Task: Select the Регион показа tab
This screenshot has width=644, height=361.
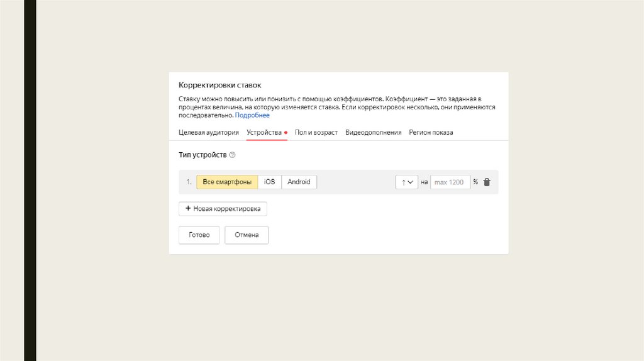Action: click(x=431, y=133)
